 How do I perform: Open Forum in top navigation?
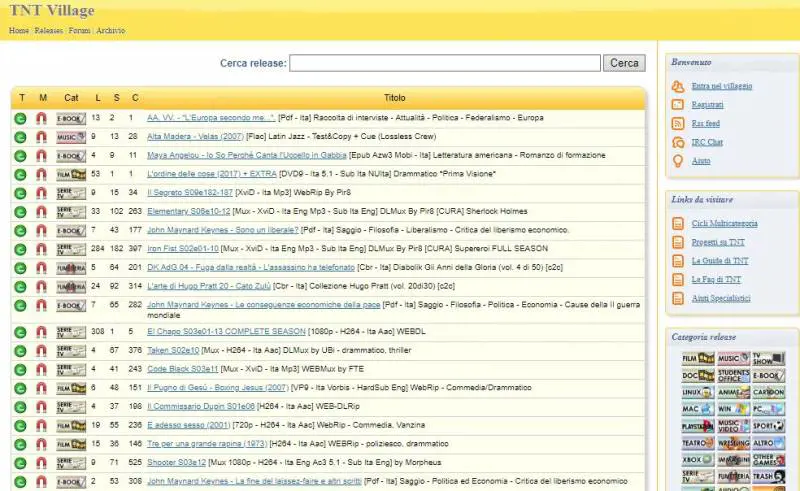coord(79,31)
